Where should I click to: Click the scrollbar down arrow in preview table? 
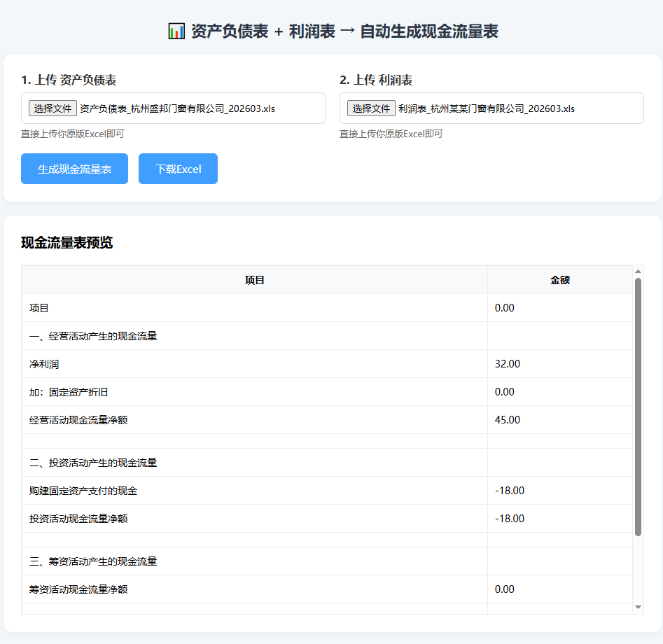click(638, 607)
